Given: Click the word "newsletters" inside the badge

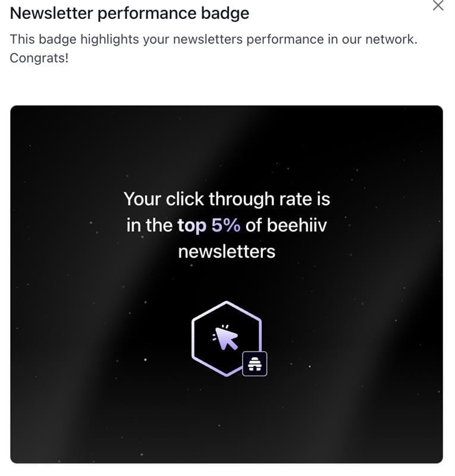Looking at the screenshot, I should click(x=227, y=252).
